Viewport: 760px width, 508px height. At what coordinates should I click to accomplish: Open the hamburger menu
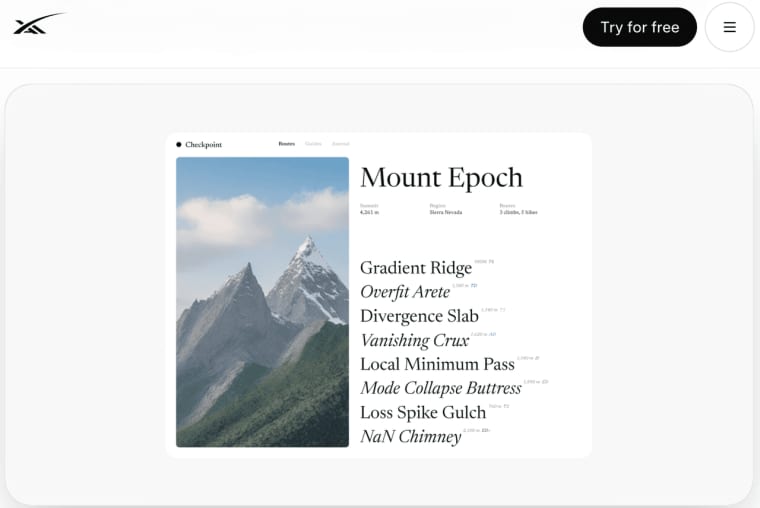[x=729, y=27]
